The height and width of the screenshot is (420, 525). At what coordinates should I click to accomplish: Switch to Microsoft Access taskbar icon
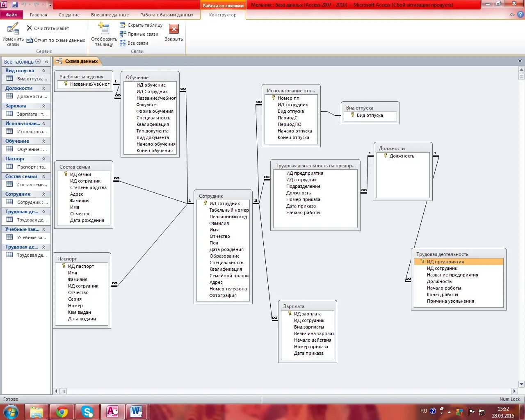tap(112, 411)
